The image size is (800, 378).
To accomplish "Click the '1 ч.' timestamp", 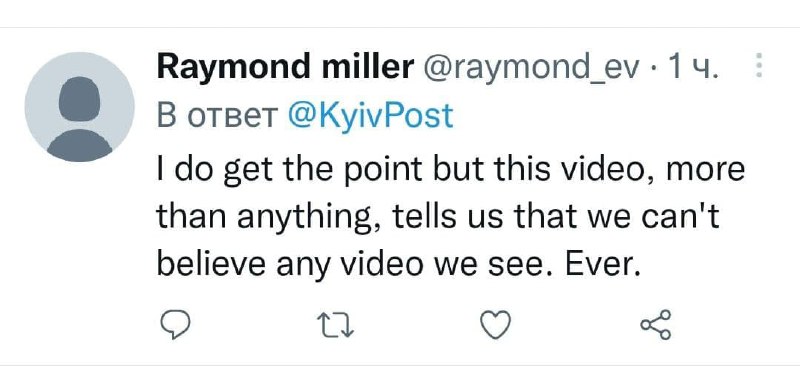I will pyautogui.click(x=687, y=67).
